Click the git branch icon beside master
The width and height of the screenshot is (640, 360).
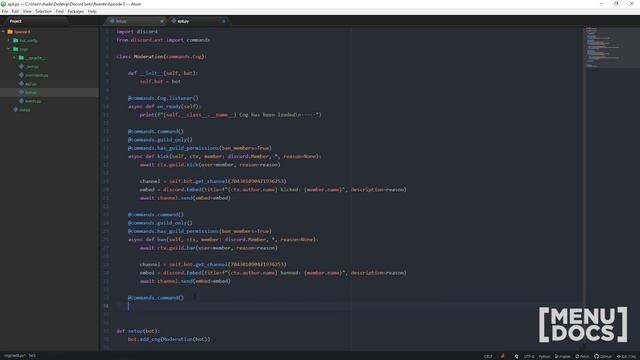(556, 356)
